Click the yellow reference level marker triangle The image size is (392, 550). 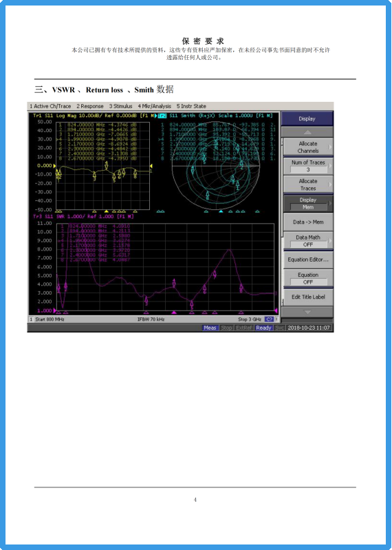(x=55, y=166)
